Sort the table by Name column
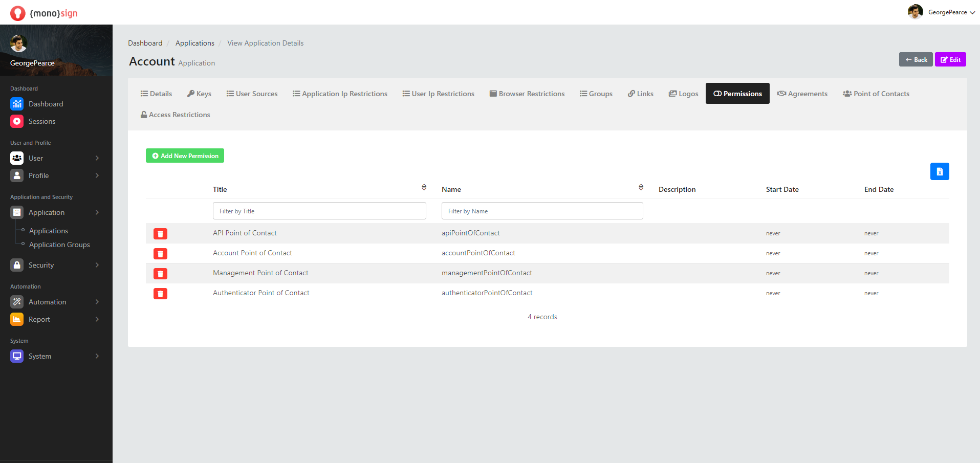This screenshot has height=463, width=980. click(x=641, y=188)
